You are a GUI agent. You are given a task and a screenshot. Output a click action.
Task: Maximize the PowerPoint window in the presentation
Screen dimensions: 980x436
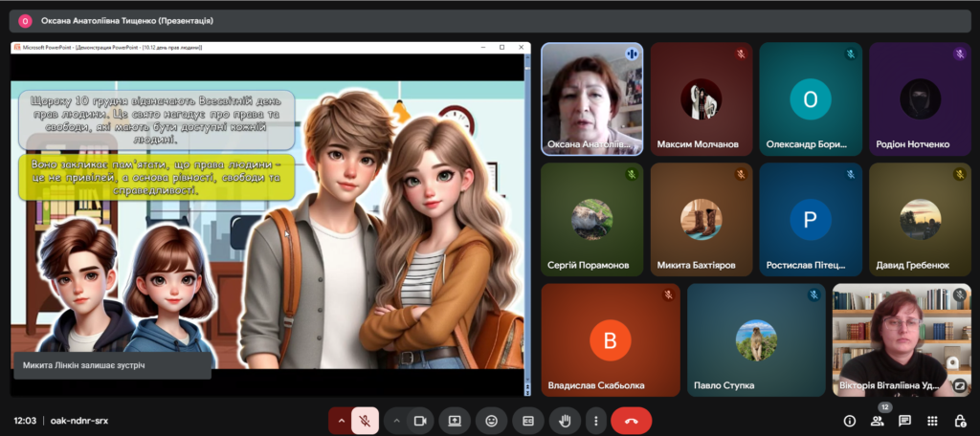501,47
